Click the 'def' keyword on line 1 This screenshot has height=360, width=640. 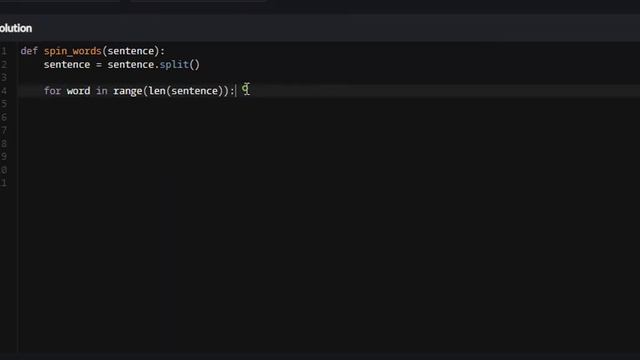(29, 51)
